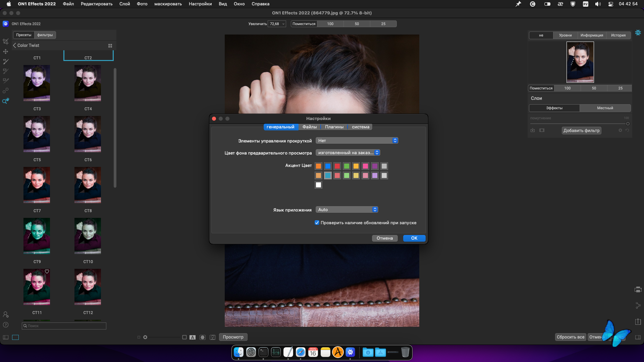Open the application language dropdown
Viewport: 644px width, 362px height.
click(x=347, y=210)
